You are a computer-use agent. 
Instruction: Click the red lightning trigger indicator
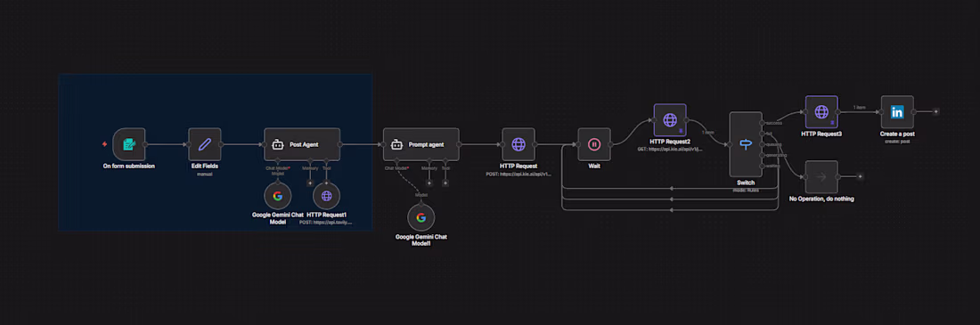coord(104,144)
